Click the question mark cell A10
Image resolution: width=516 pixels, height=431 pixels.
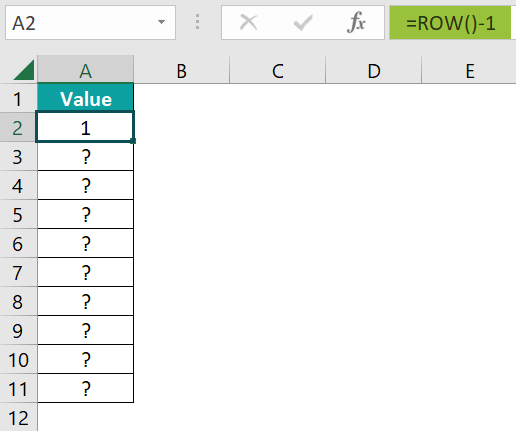click(x=86, y=359)
